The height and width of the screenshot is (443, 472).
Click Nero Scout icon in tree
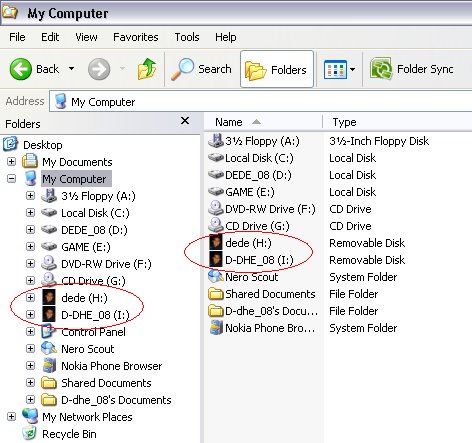(49, 348)
